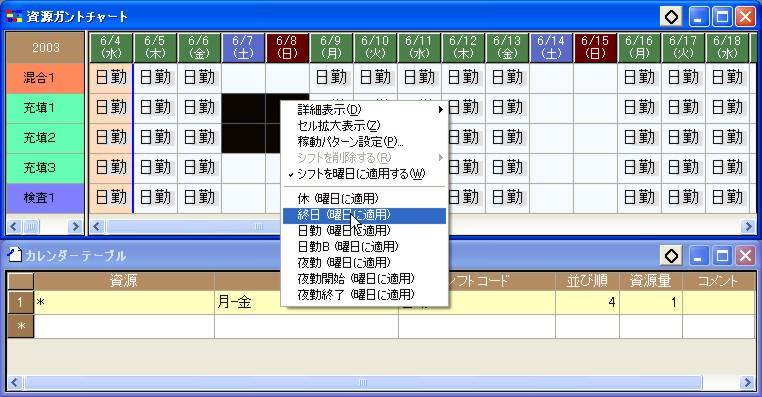This screenshot has height=397, width=762.
Task: Maximize the カレンダーテーブル window
Action: (722, 256)
